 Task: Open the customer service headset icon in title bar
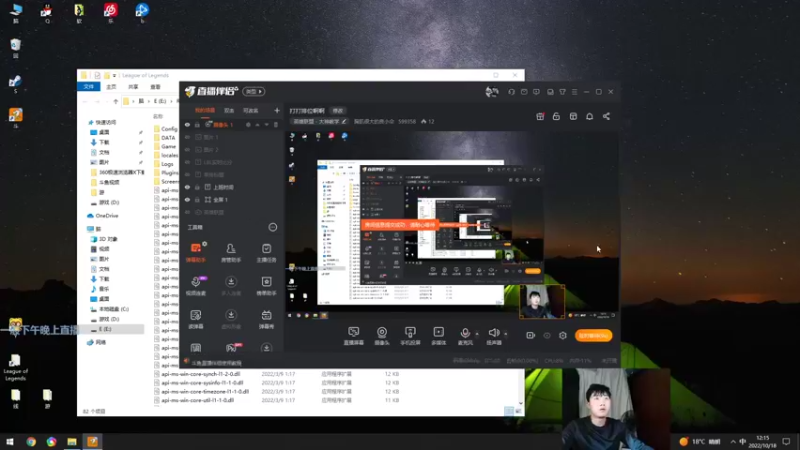click(511, 92)
